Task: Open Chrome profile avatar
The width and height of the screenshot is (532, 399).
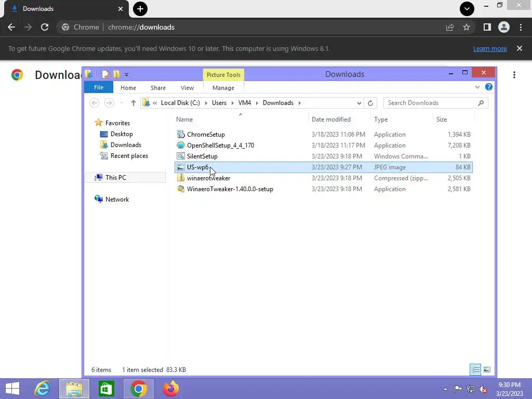Action: (x=504, y=27)
